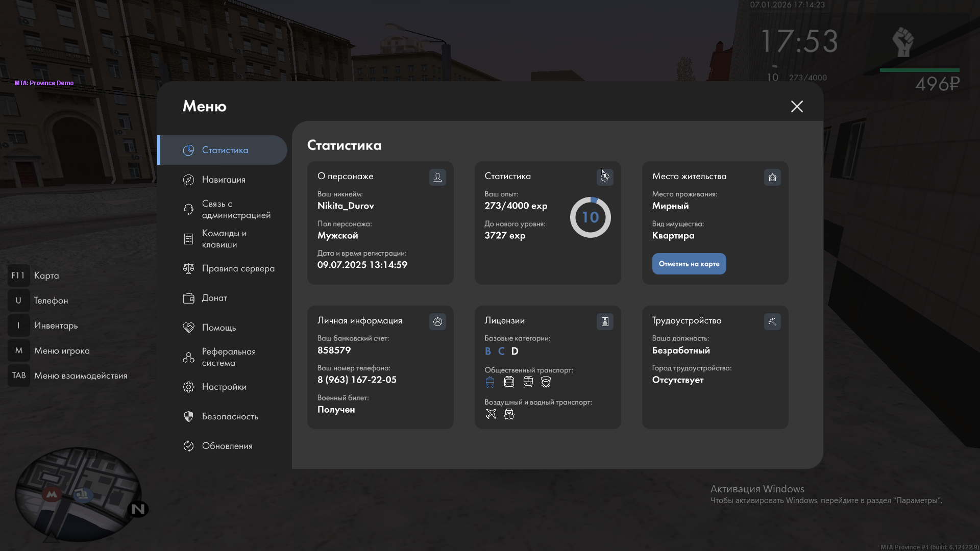
Task: Click the hammer icon in Трудоустройство card
Action: (x=772, y=321)
